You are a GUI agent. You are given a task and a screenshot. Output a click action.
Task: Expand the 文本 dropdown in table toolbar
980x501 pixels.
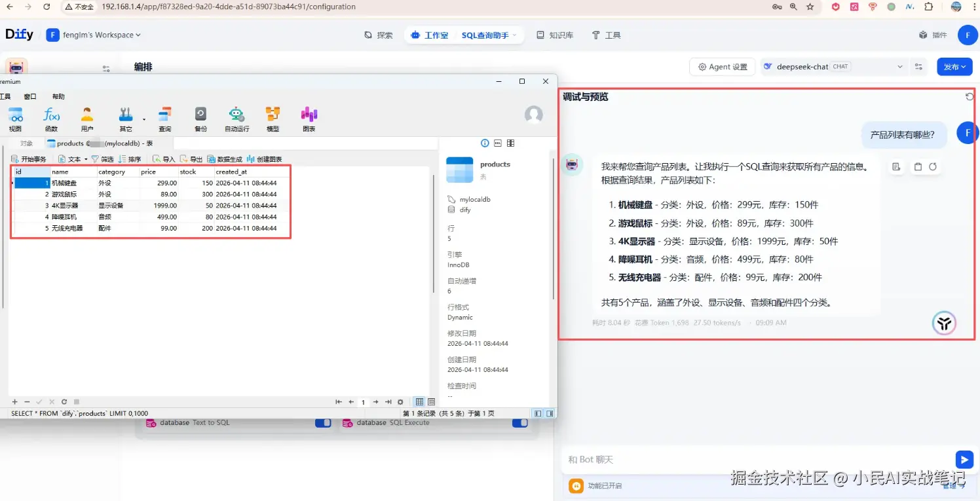[x=86, y=159]
